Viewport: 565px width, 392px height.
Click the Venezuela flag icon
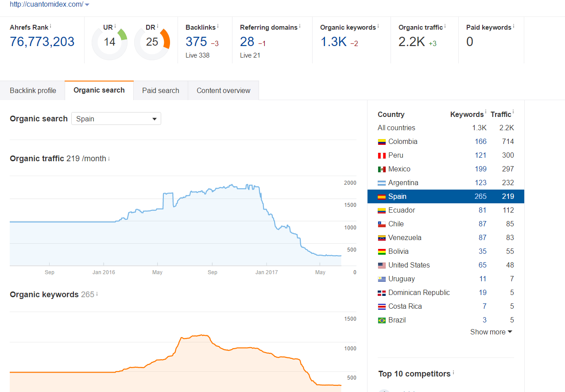coord(382,238)
